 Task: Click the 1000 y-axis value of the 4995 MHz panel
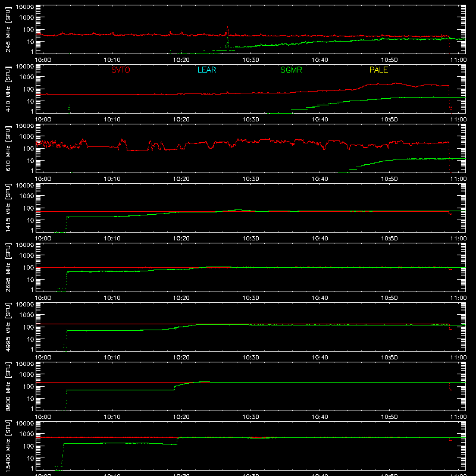tap(27, 315)
